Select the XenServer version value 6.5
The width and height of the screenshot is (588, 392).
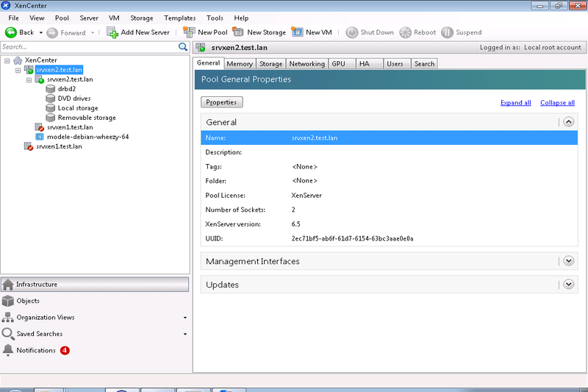click(296, 224)
